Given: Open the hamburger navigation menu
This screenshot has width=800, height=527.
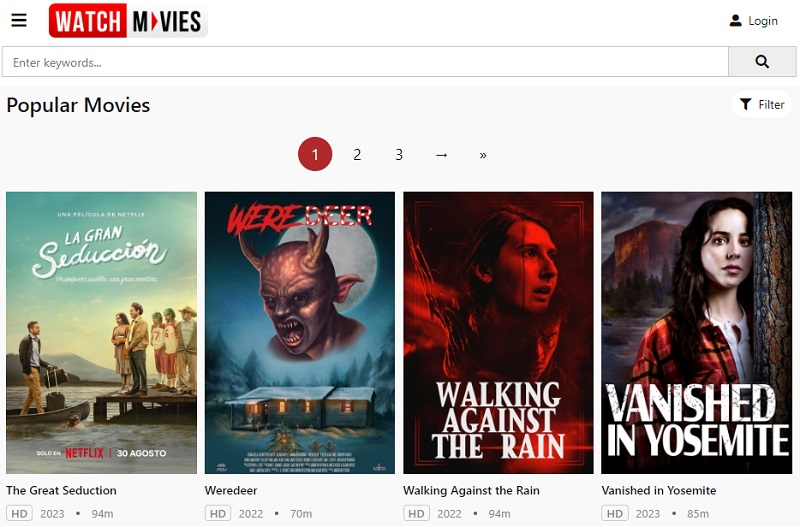Looking at the screenshot, I should (19, 20).
